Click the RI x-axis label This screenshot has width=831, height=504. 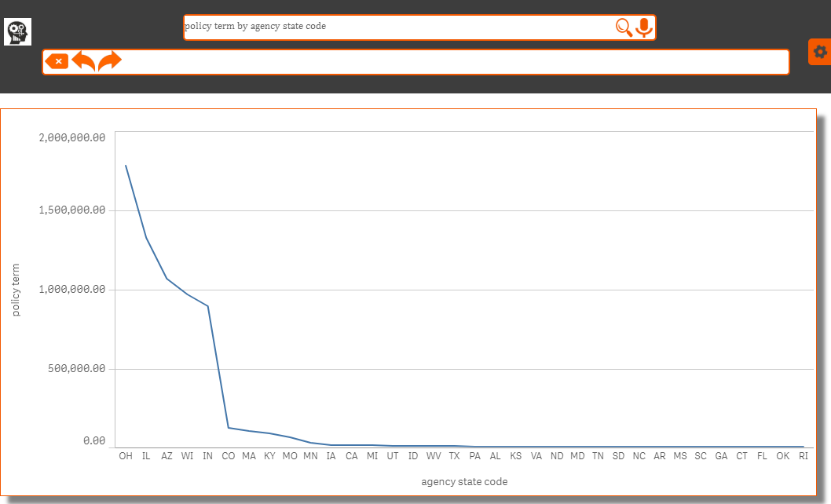click(804, 456)
